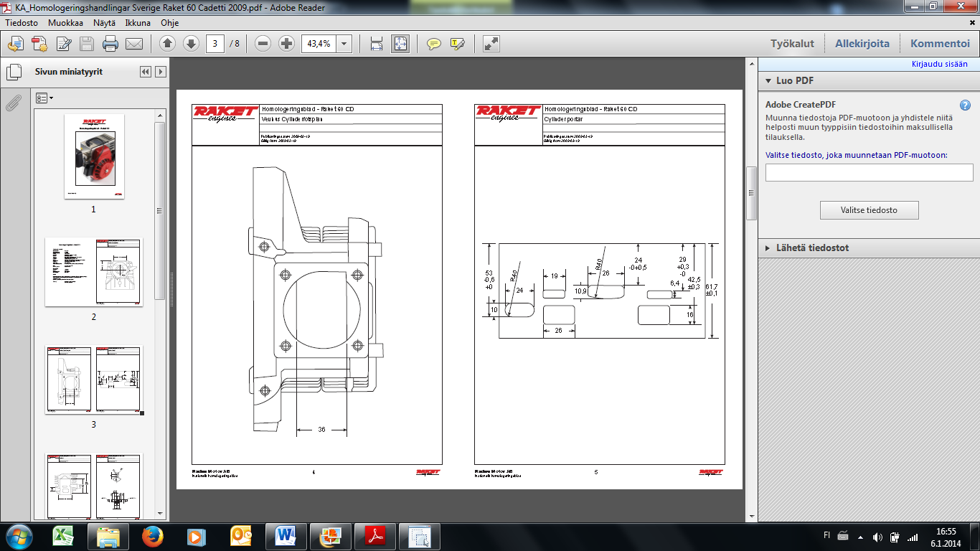Click the Kirjaudu sisään link

(x=939, y=64)
